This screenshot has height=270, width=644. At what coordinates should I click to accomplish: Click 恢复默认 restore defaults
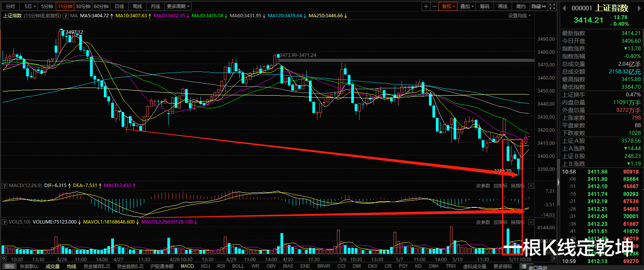click(x=29, y=266)
